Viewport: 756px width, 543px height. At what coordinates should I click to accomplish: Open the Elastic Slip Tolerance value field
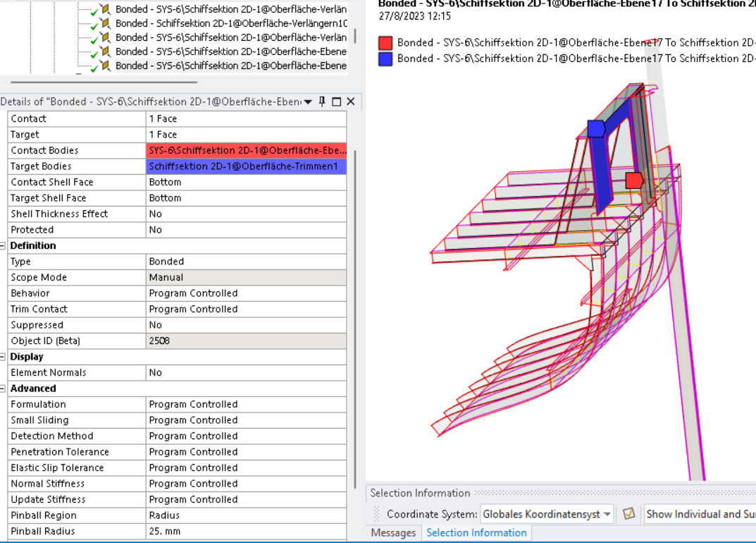[x=247, y=468]
